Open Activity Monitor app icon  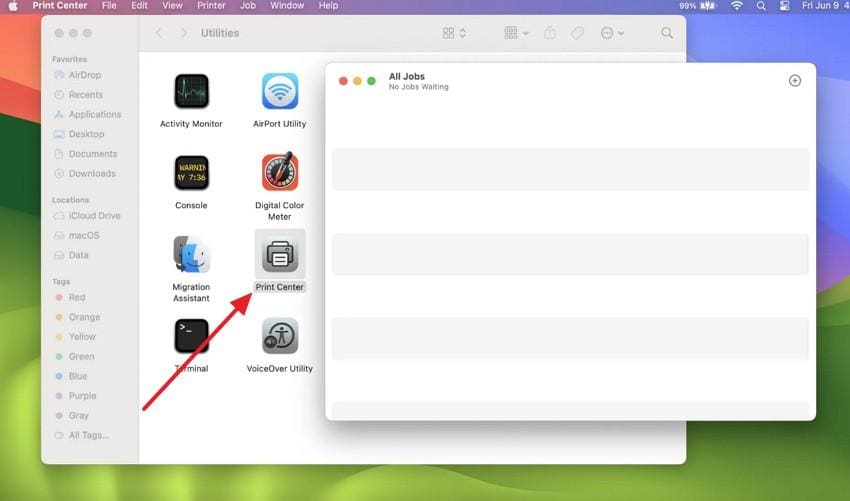[x=191, y=92]
